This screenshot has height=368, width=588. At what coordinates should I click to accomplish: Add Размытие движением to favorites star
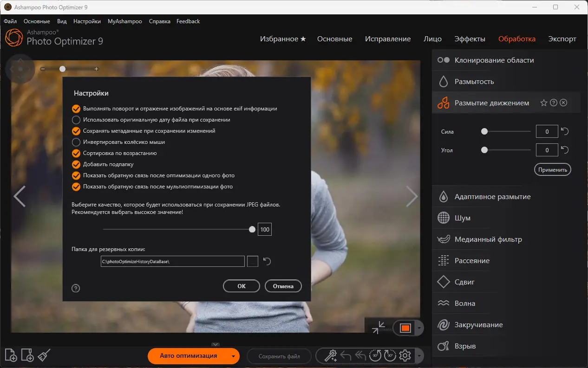pyautogui.click(x=544, y=103)
